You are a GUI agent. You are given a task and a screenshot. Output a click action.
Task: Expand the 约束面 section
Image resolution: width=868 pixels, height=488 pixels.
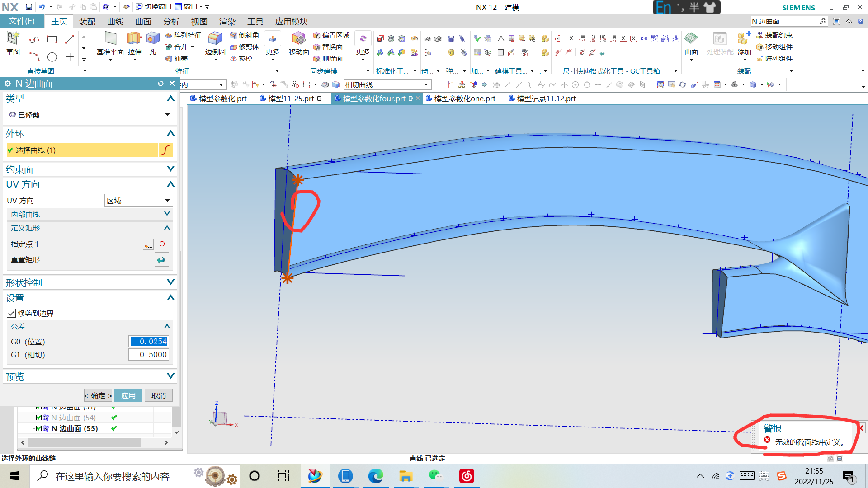coord(170,169)
